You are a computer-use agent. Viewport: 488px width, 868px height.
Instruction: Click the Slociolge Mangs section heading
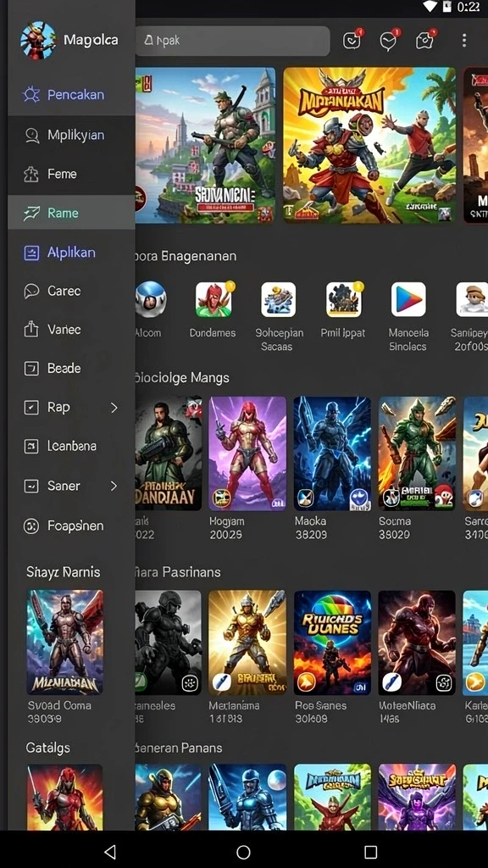pos(183,378)
